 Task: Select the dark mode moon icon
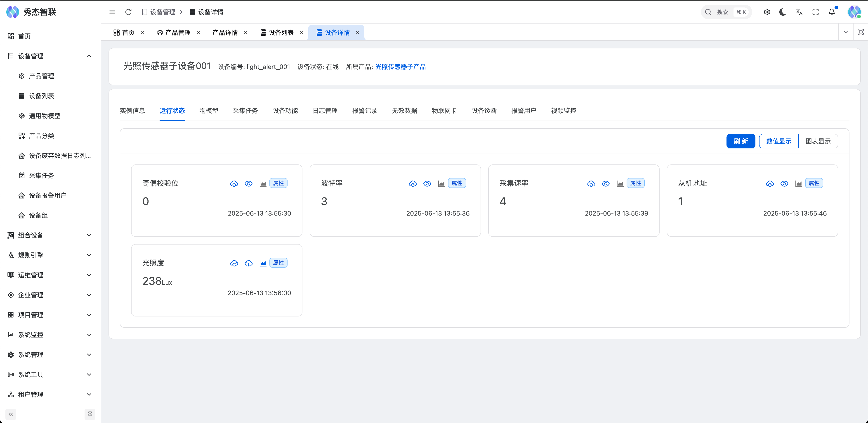tap(782, 12)
